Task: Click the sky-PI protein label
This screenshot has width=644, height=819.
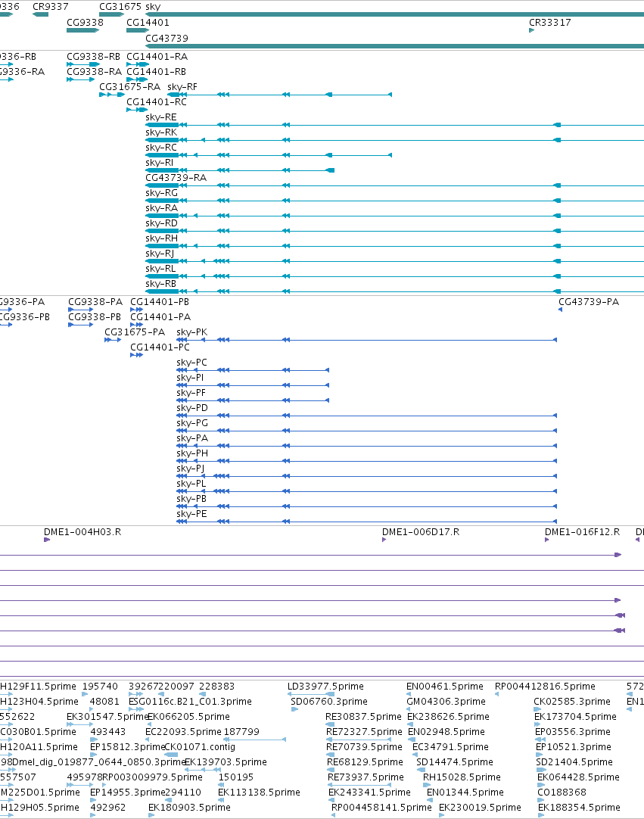Action: click(190, 378)
